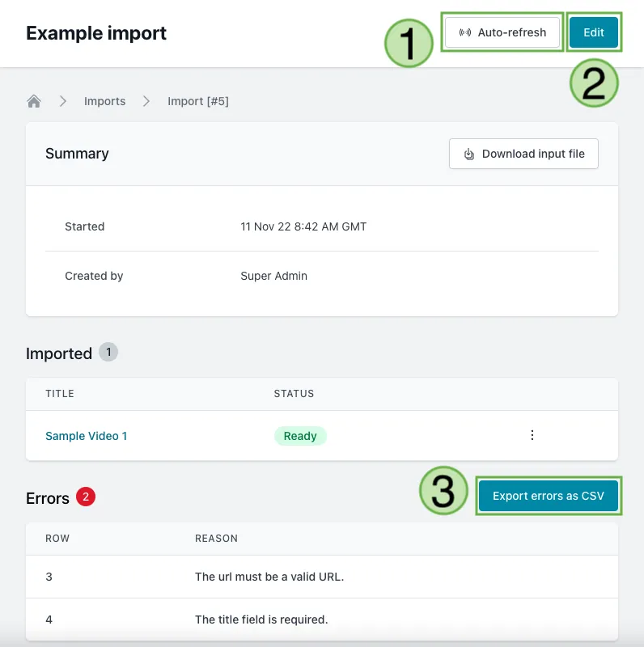The height and width of the screenshot is (647, 644).
Task: Click the gray Imported count badge
Action: coord(107,352)
